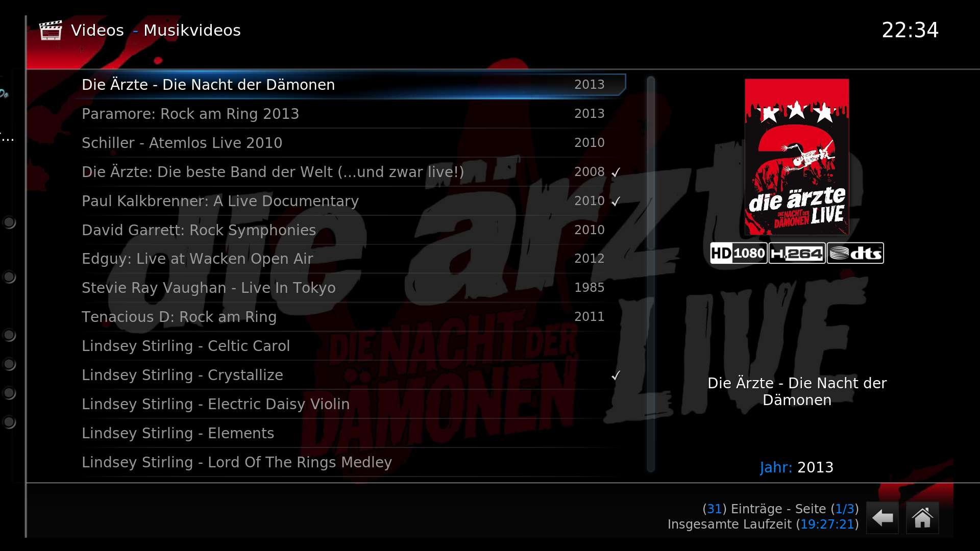
Task: Click the watched checkmark on Die beste Band der Welt
Action: [x=616, y=172]
